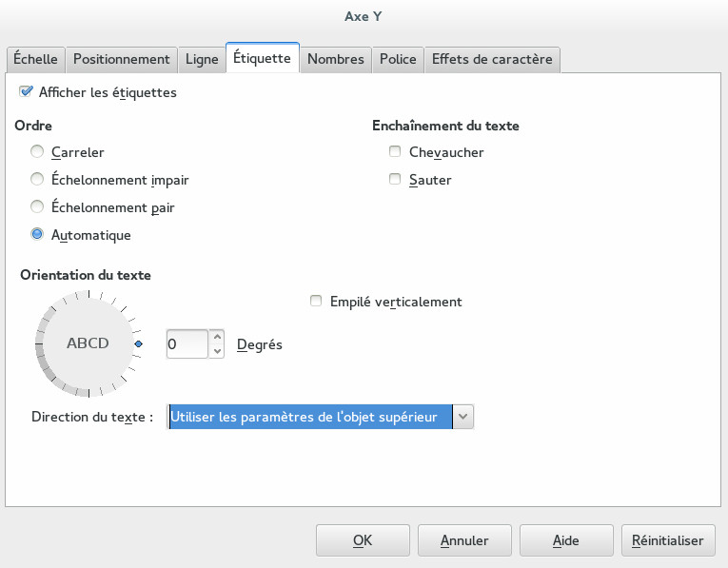Decrease degrees with the down arrow

(217, 351)
